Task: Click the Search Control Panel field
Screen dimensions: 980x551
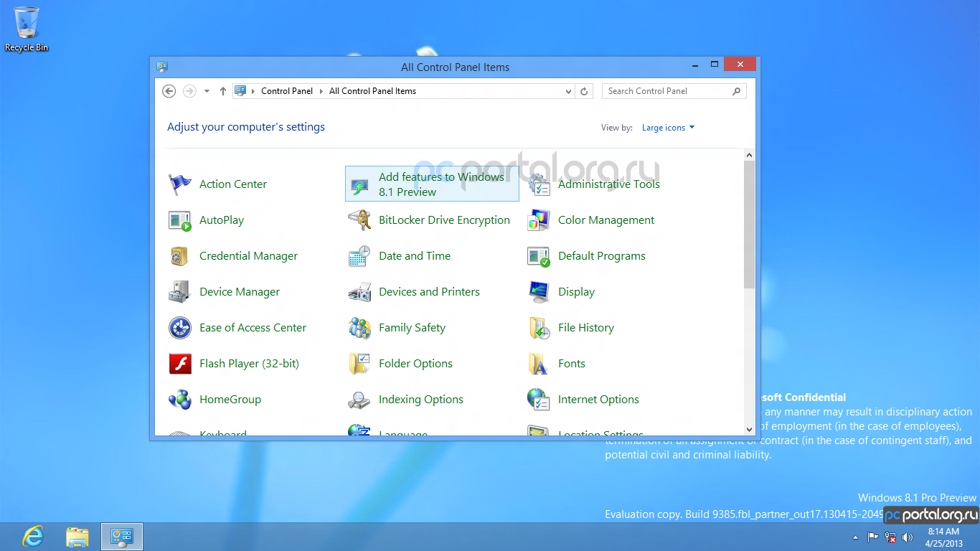Action: tap(666, 91)
